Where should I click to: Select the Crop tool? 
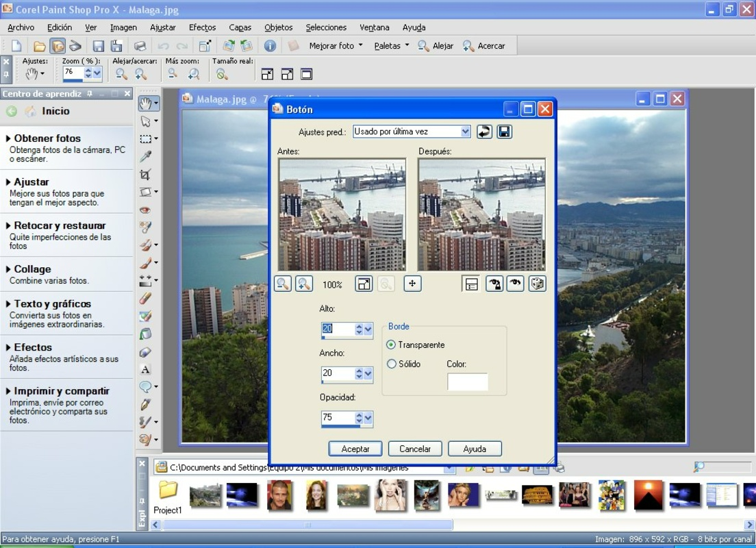pyautogui.click(x=145, y=174)
